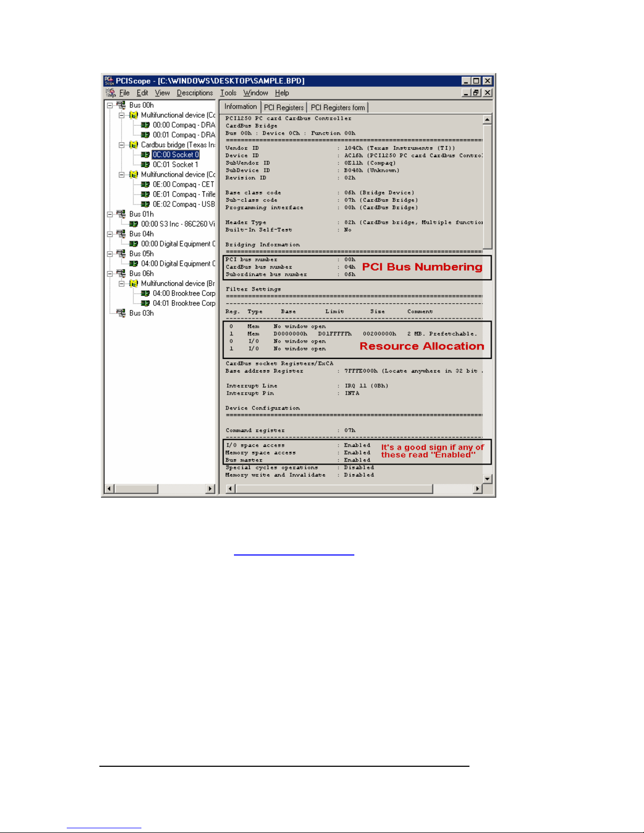
Task: Collapse the Bus 01h tree node
Action: [110, 214]
